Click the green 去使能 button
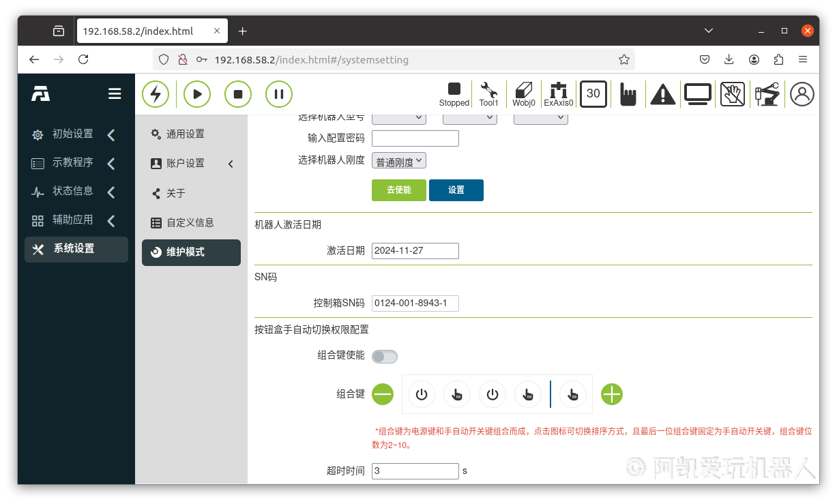The width and height of the screenshot is (837, 504). pos(398,190)
